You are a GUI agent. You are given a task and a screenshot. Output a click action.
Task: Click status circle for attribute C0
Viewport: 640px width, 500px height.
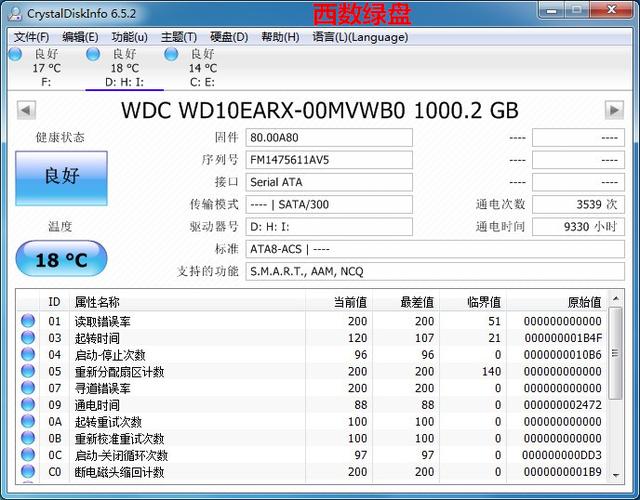click(28, 471)
